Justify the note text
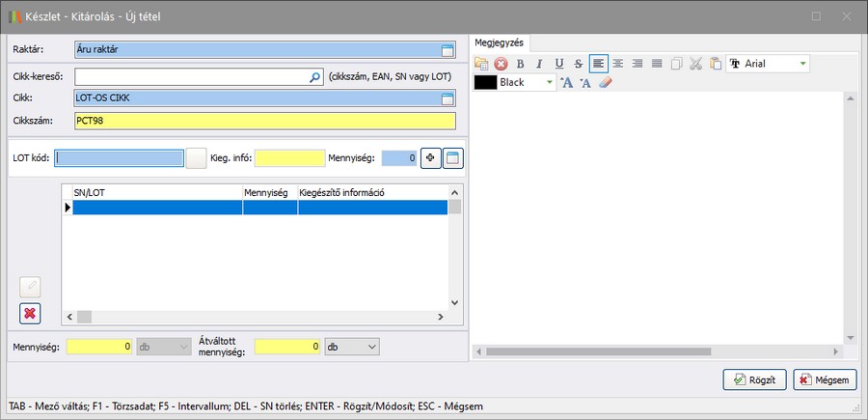This screenshot has height=420, width=868. pyautogui.click(x=657, y=64)
